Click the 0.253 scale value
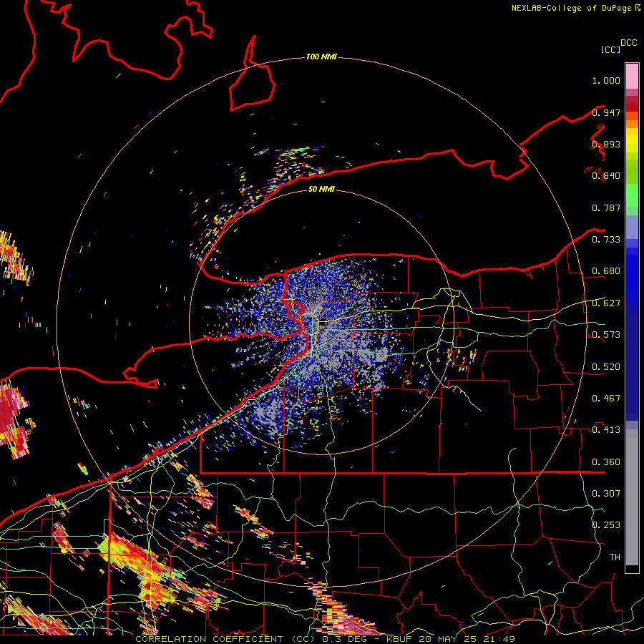This screenshot has height=644, width=644. (x=606, y=525)
